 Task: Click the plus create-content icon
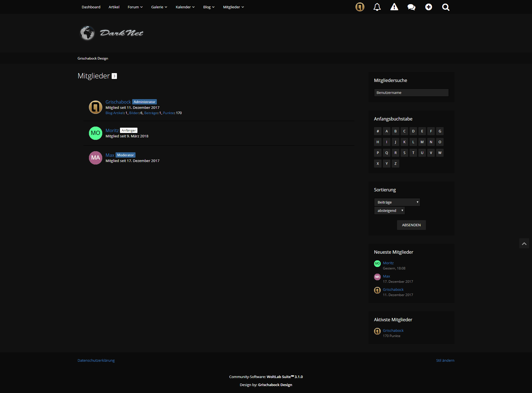(x=428, y=7)
